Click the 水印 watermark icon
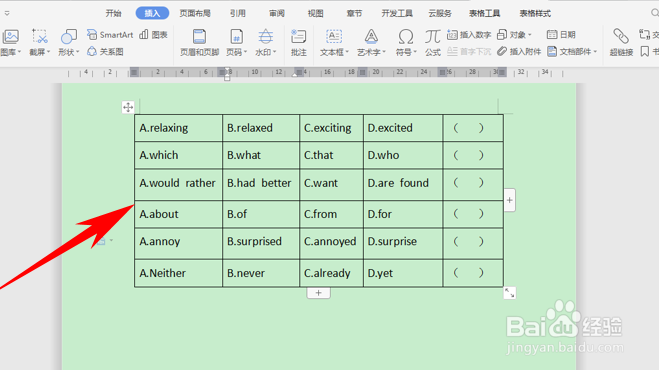The image size is (659, 370). click(x=265, y=37)
